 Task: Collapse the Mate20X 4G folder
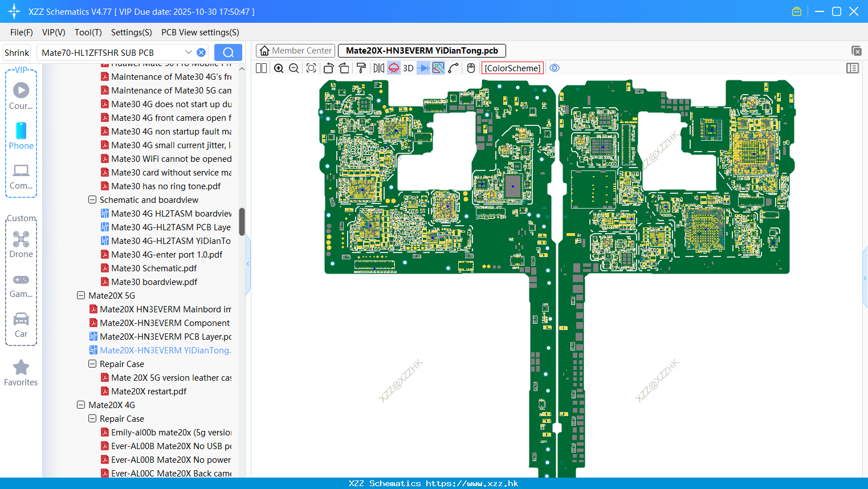point(81,405)
